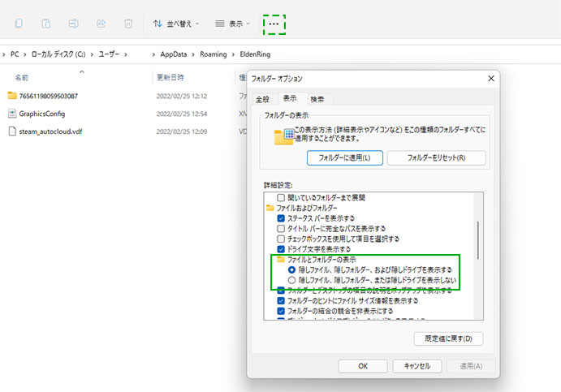Switch to the 検索 tab

click(317, 99)
